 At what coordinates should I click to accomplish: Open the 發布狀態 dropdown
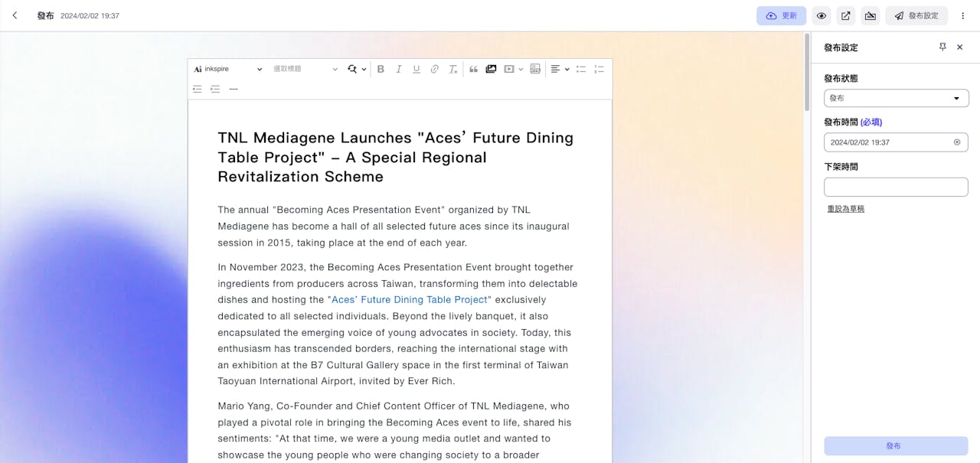pyautogui.click(x=896, y=98)
